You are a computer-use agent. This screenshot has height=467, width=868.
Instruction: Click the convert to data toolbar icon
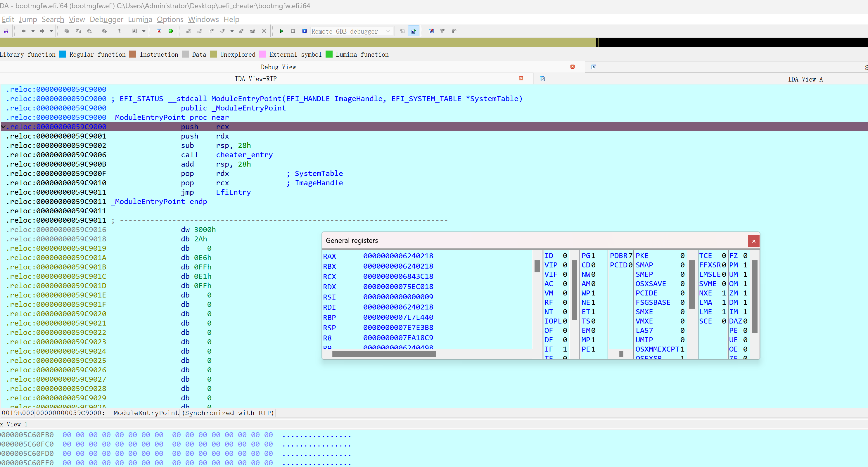(x=200, y=31)
